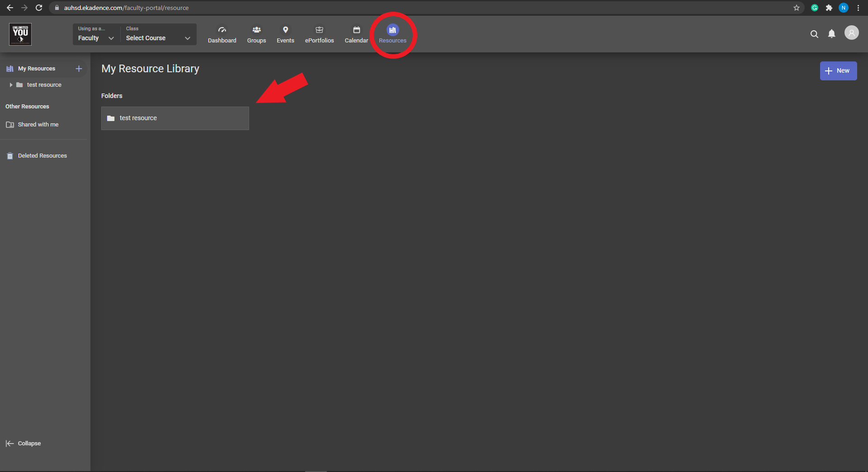Add resource using sidebar plus icon

tap(79, 69)
